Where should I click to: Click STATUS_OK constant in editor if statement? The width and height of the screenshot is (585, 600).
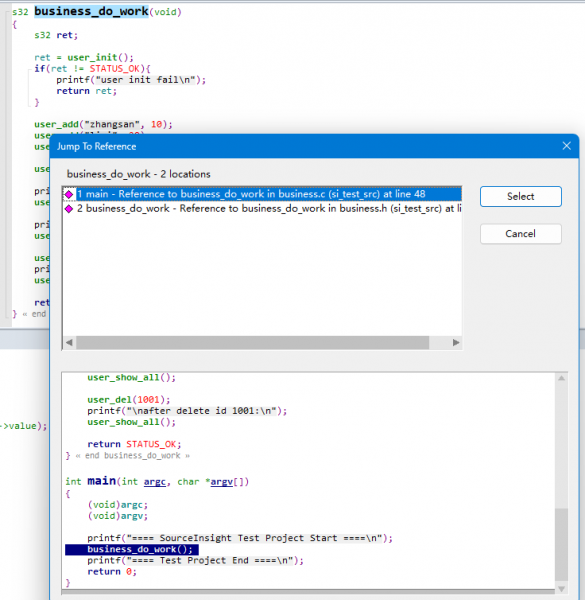112,68
